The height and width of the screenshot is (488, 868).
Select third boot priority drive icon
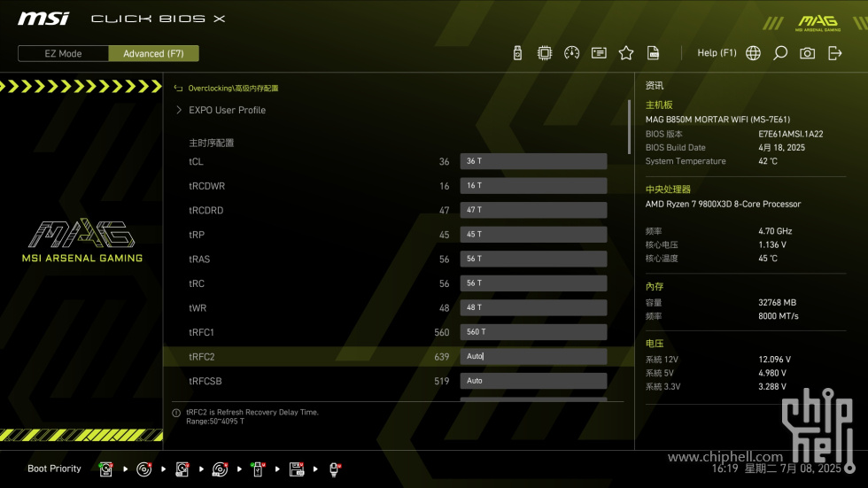pos(182,469)
